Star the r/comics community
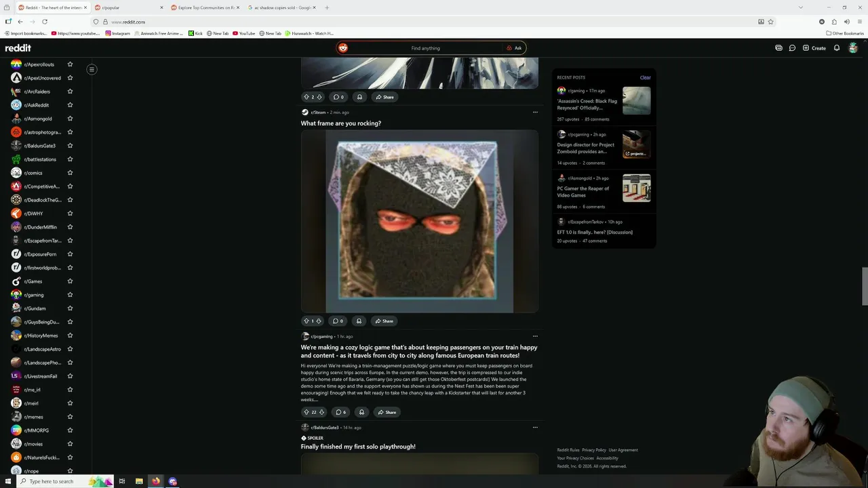This screenshot has height=488, width=868. click(70, 173)
